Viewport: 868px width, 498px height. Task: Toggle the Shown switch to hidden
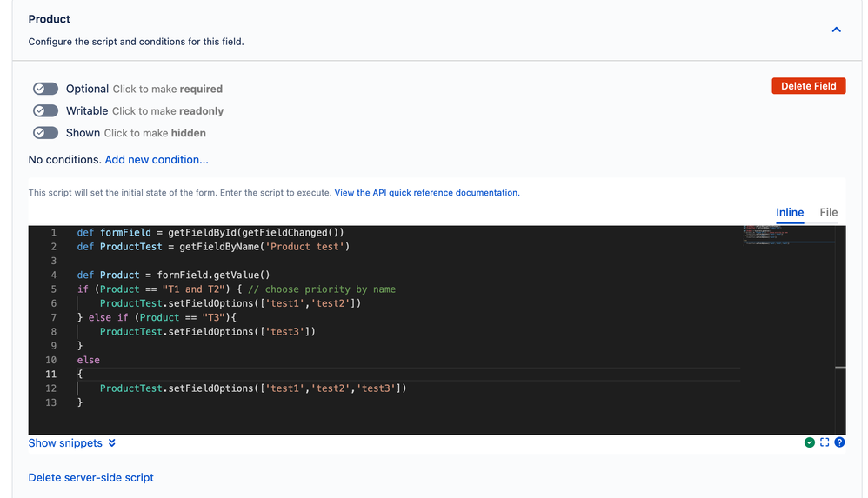tap(45, 133)
